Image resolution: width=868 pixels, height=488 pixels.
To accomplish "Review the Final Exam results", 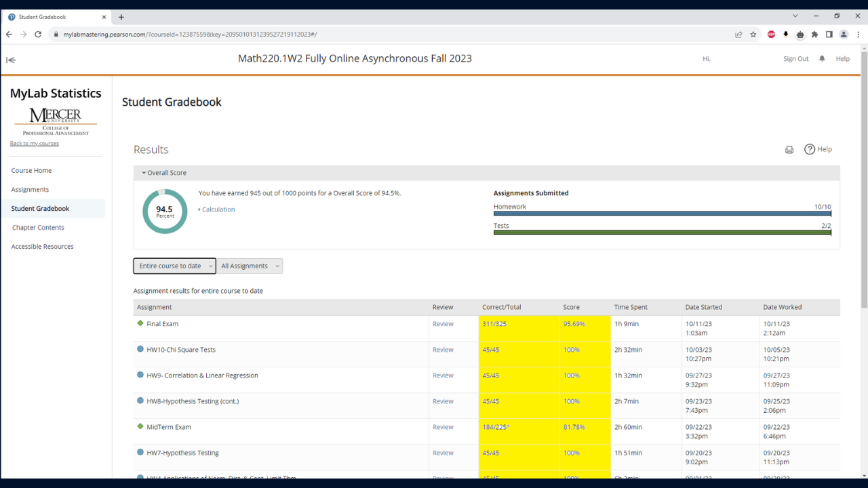I will pos(443,324).
